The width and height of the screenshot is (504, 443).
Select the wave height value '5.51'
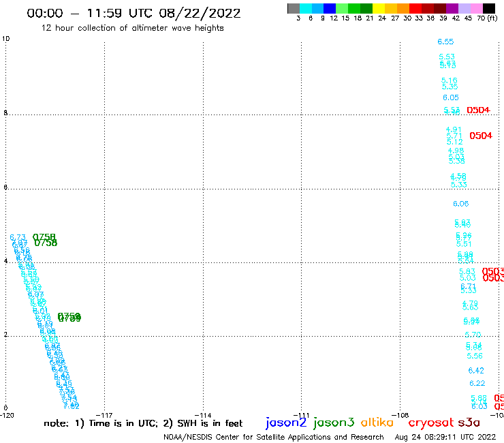click(x=464, y=244)
